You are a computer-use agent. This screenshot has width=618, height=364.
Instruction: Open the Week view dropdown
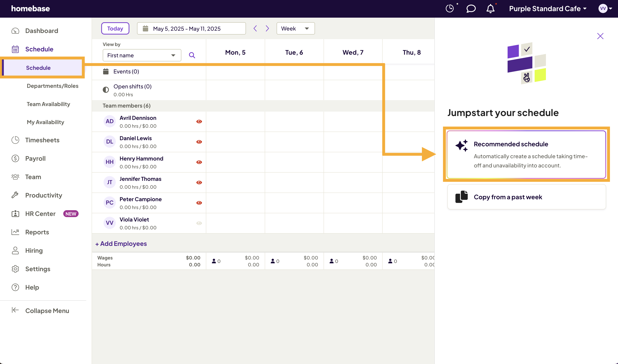coord(296,28)
